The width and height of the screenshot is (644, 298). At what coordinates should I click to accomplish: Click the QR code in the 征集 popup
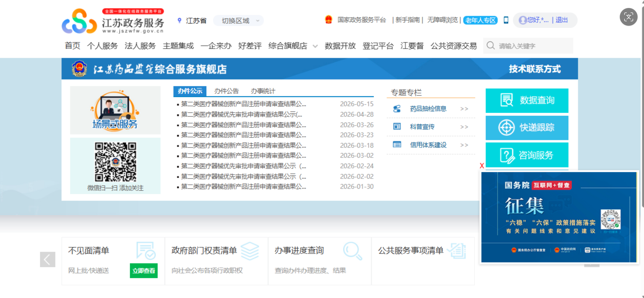pos(611,219)
